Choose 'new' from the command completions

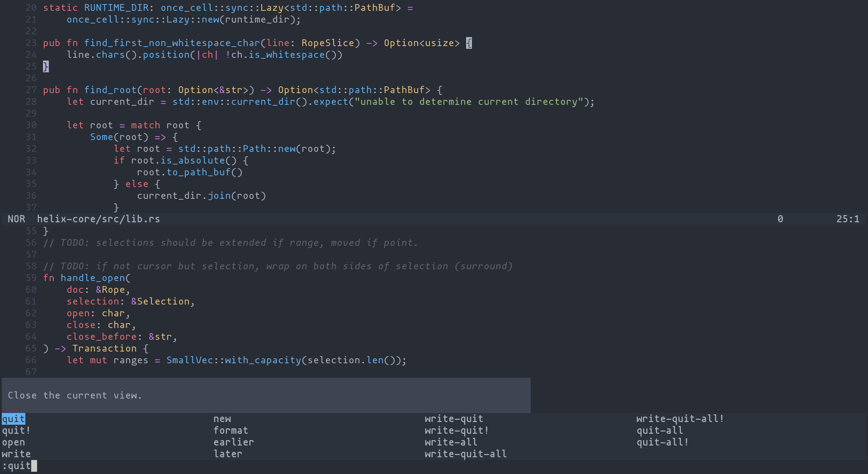coord(222,419)
